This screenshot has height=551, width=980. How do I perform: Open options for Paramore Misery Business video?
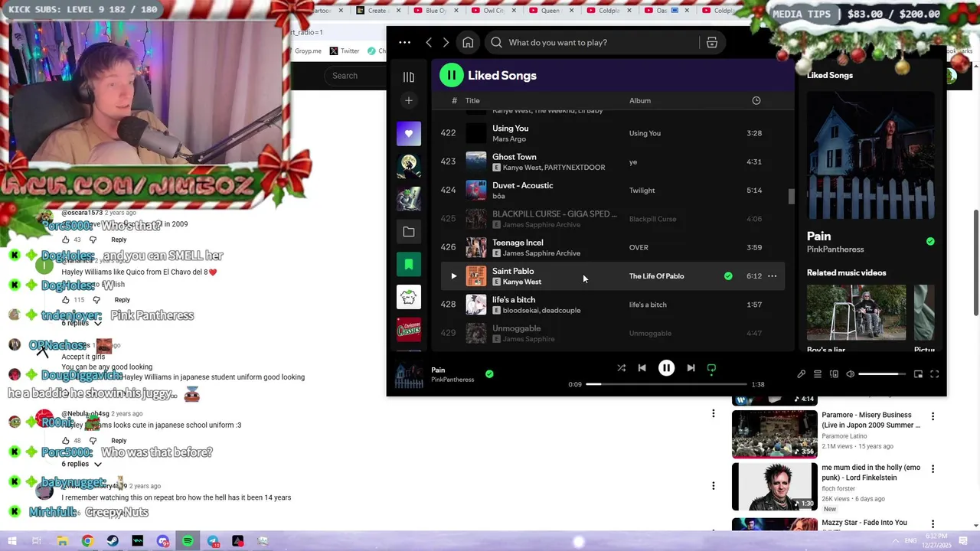933,417
